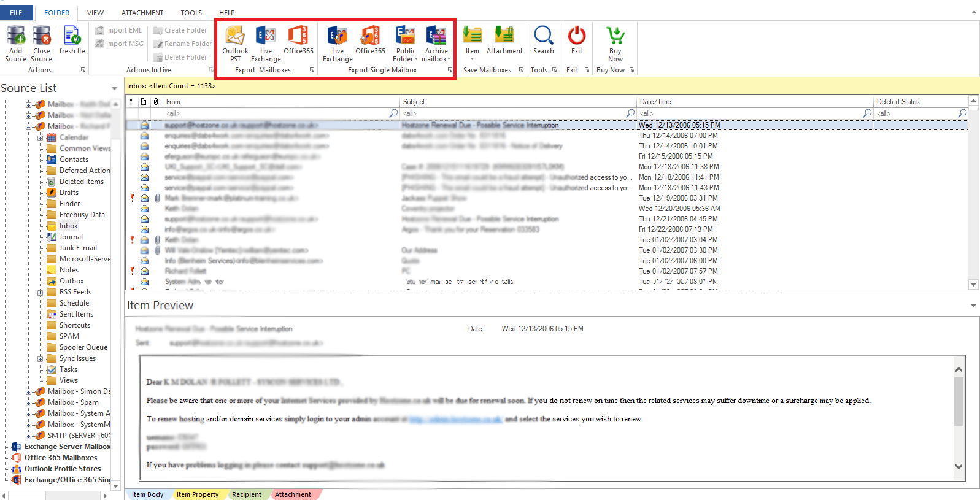Screen dimensions: 980x500
Task: Click the Exit power icon
Action: [x=577, y=36]
